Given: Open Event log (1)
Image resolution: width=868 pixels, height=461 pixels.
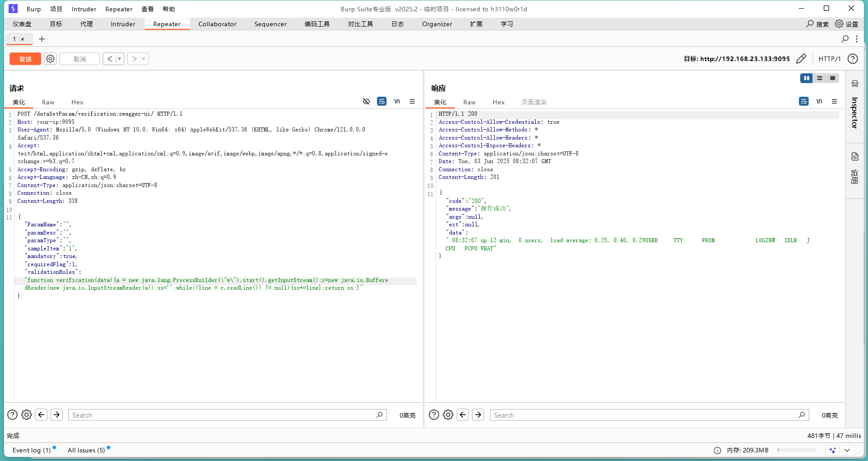Looking at the screenshot, I should [32, 450].
